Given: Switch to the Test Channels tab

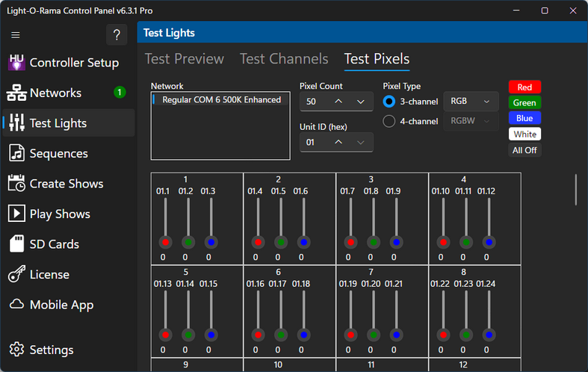Looking at the screenshot, I should [x=284, y=59].
